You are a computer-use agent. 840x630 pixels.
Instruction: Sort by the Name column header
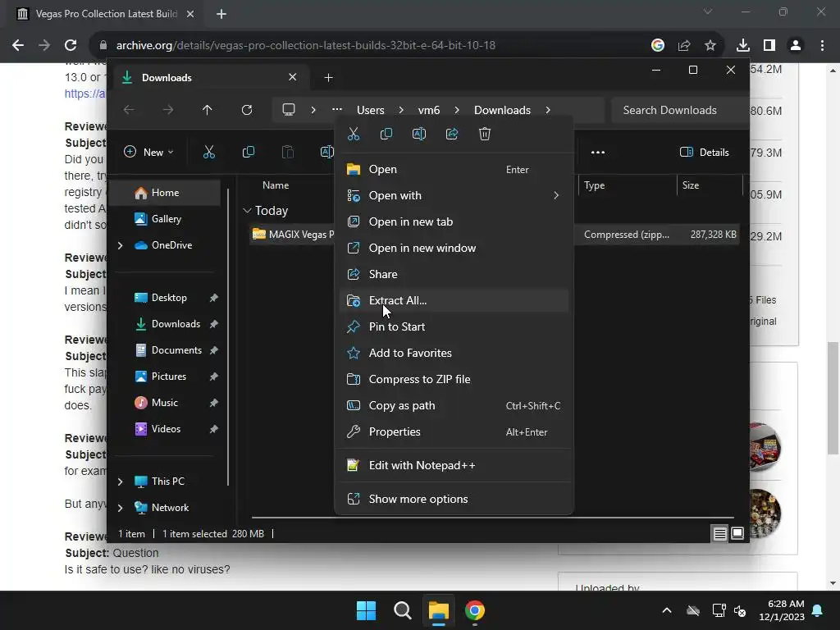click(x=276, y=185)
